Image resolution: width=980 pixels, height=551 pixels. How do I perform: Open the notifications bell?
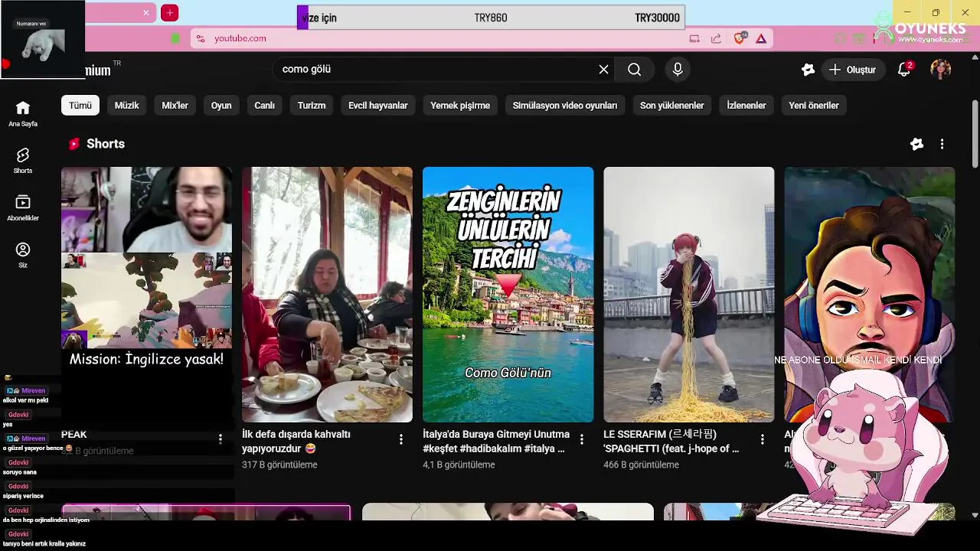tap(904, 70)
